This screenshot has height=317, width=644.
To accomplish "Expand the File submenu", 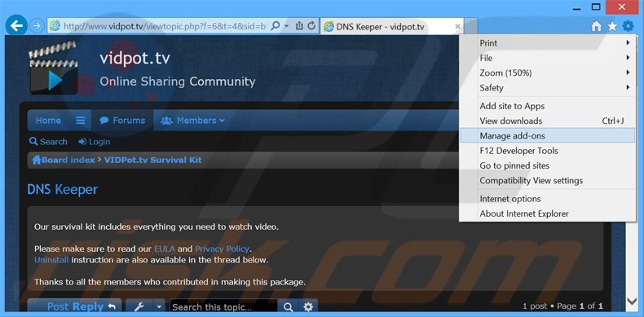I will coord(547,58).
